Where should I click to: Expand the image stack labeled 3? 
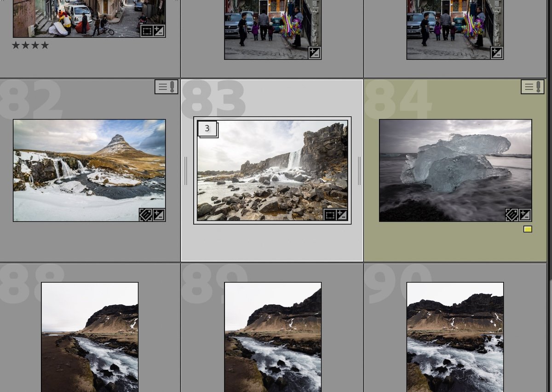(x=207, y=129)
